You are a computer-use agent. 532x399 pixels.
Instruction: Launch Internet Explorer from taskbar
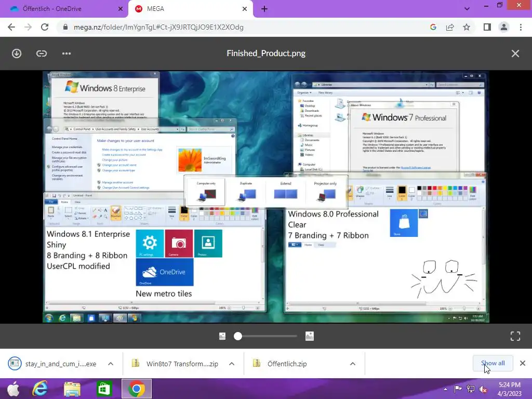40,389
